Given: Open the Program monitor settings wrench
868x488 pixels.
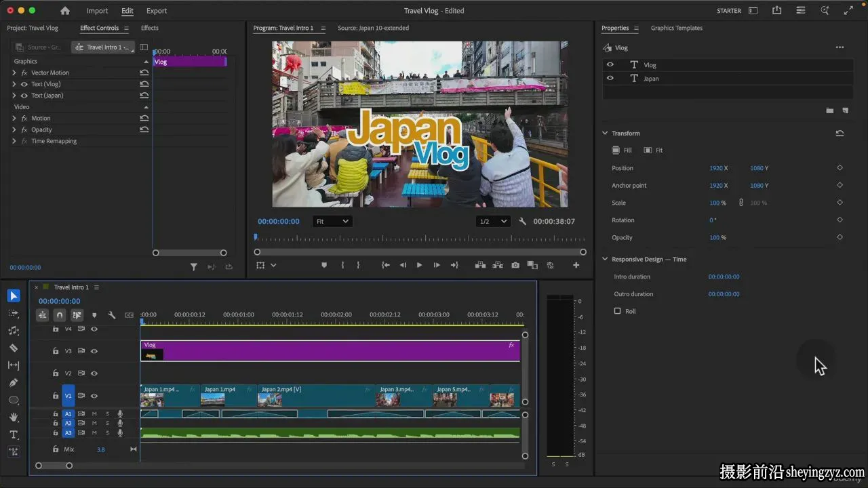Looking at the screenshot, I should point(523,222).
